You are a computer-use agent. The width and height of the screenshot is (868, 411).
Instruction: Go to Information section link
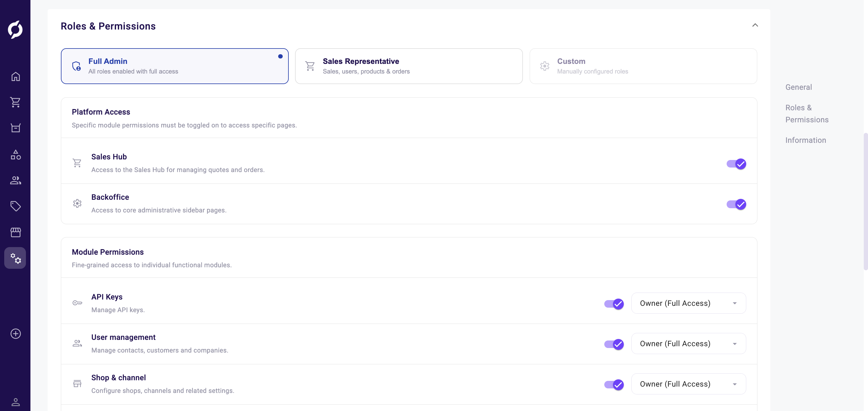pyautogui.click(x=805, y=140)
